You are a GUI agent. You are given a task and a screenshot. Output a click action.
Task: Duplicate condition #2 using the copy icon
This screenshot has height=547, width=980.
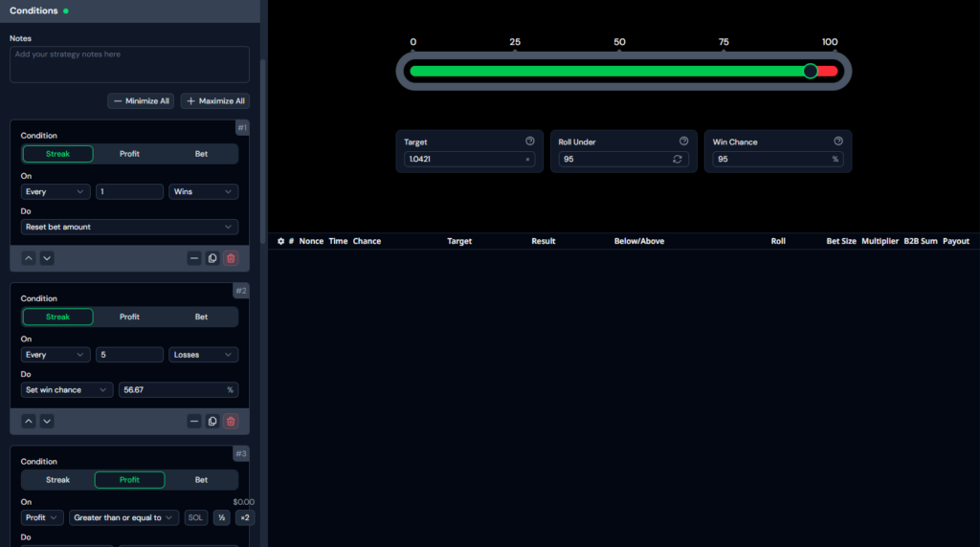pyautogui.click(x=212, y=421)
